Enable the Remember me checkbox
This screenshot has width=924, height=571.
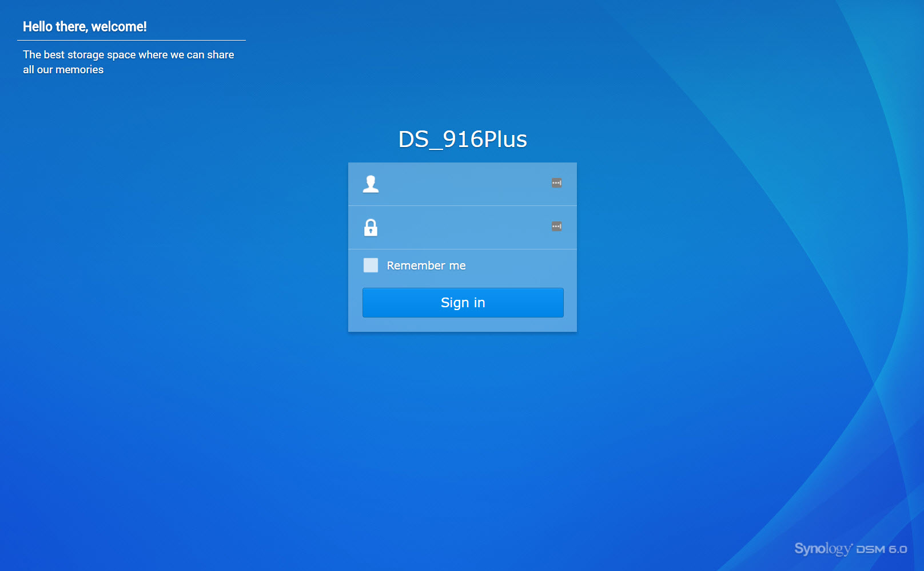(x=371, y=265)
